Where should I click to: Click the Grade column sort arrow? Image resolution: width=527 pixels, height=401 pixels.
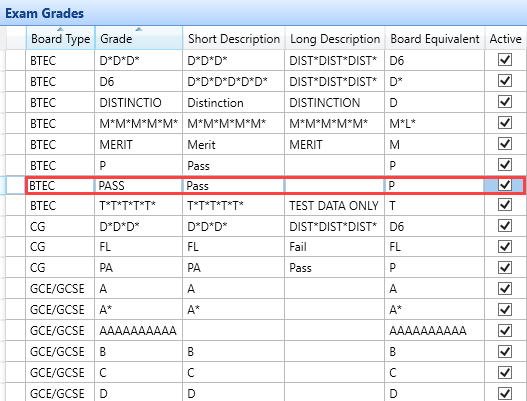138,30
